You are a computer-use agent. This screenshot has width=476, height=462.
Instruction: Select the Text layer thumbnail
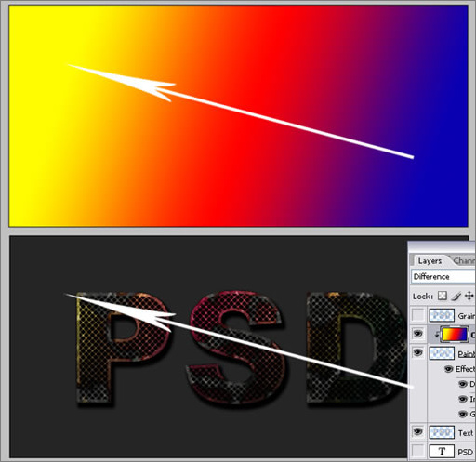click(442, 432)
